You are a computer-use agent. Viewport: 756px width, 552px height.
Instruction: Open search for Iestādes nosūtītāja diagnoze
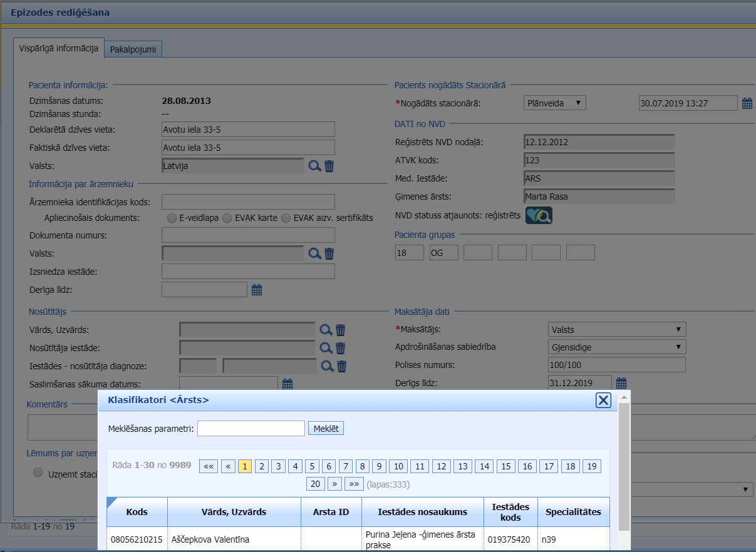point(326,366)
